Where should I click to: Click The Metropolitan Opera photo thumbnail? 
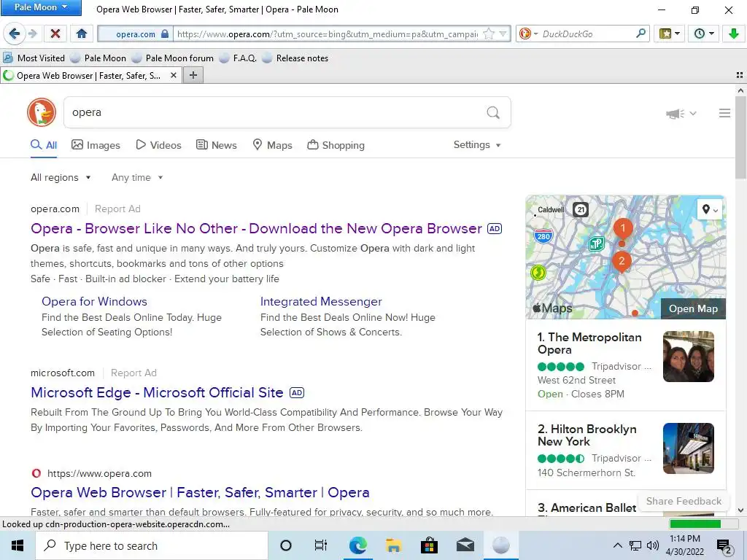tap(689, 357)
